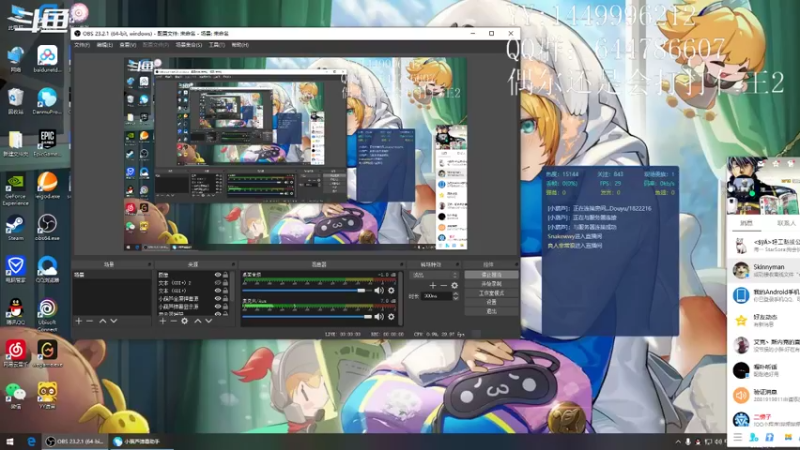Adjust the 麦克风/Aux volume slider
Image resolution: width=800 pixels, height=450 pixels.
[x=307, y=317]
